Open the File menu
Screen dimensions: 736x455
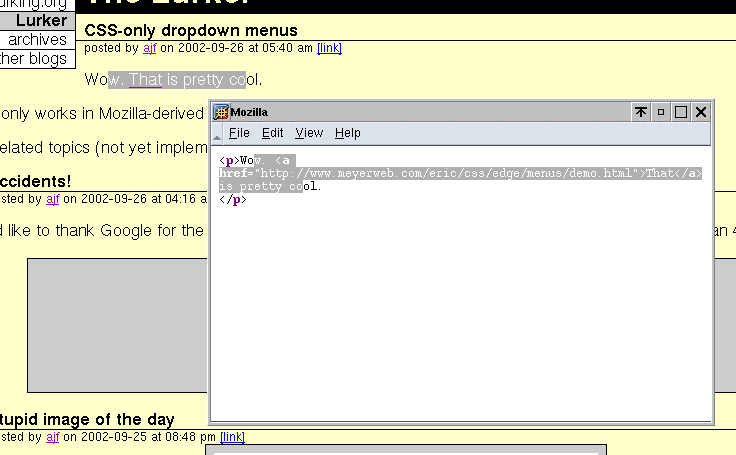(x=239, y=133)
